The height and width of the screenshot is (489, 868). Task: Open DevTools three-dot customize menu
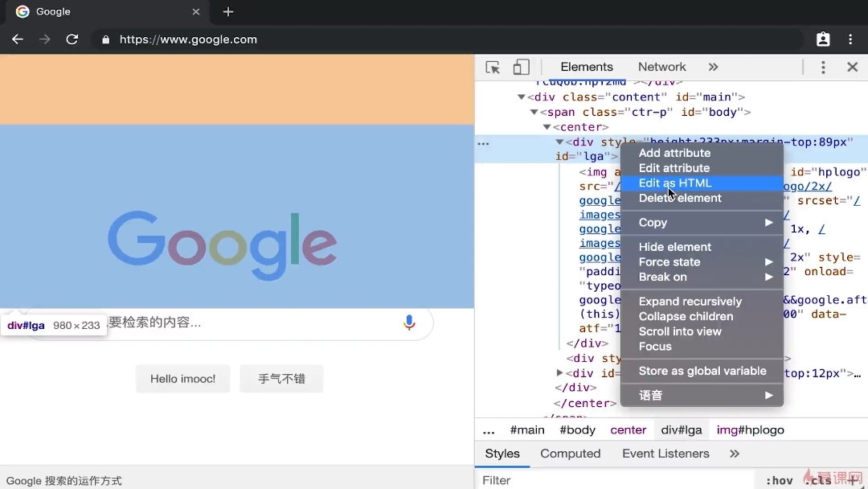823,68
